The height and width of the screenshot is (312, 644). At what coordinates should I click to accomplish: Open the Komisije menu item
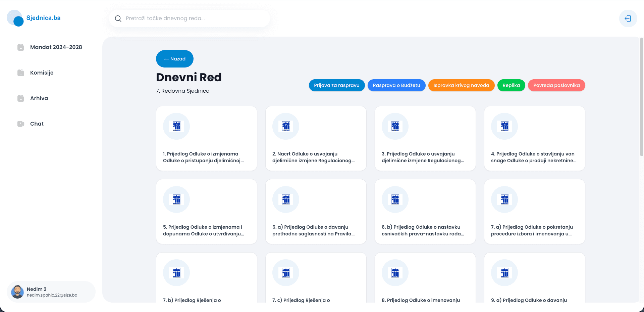[x=42, y=73]
